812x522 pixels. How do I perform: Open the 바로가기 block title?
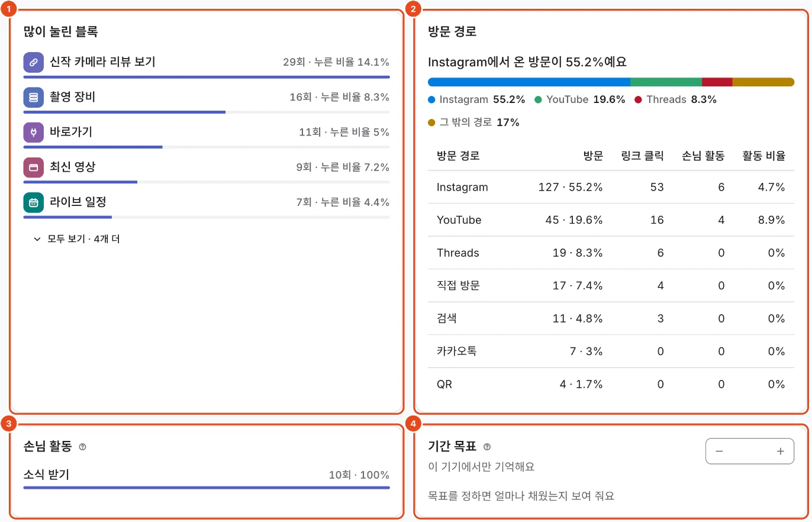tap(71, 132)
